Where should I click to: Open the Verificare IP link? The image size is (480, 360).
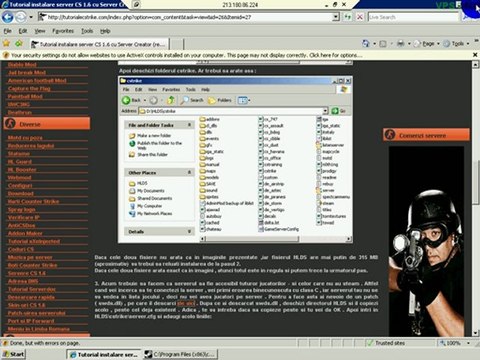coord(24,217)
